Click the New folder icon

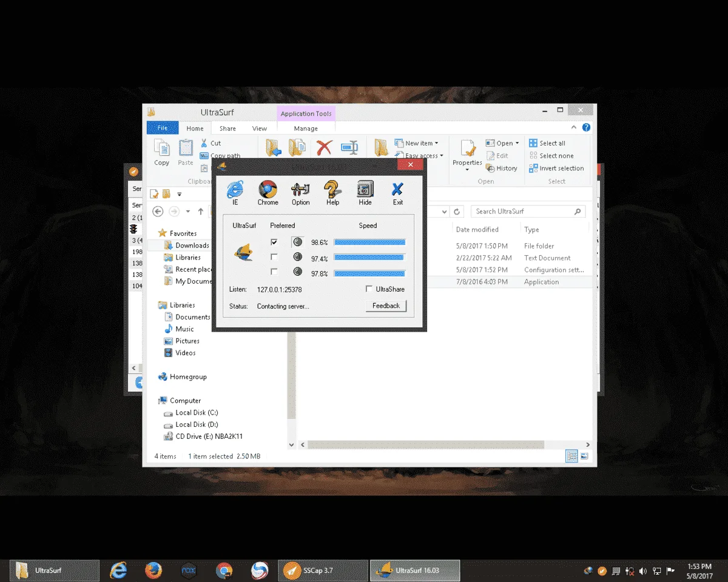(x=381, y=148)
